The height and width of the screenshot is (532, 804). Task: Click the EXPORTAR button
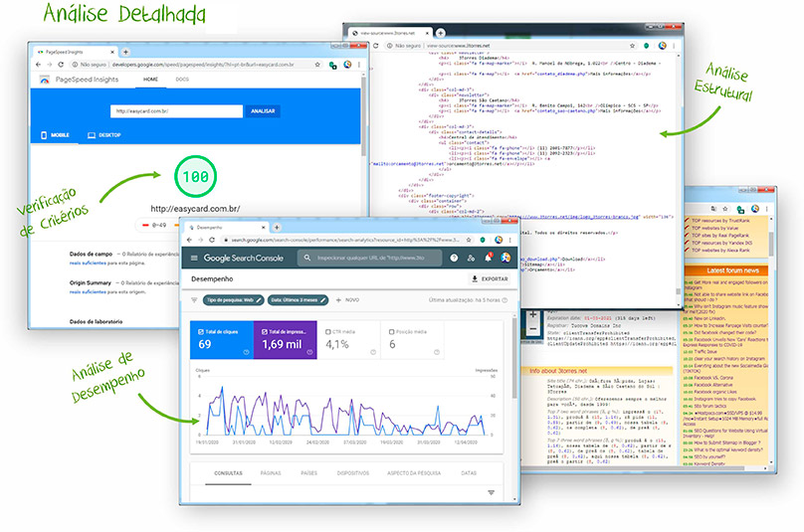tap(490, 278)
